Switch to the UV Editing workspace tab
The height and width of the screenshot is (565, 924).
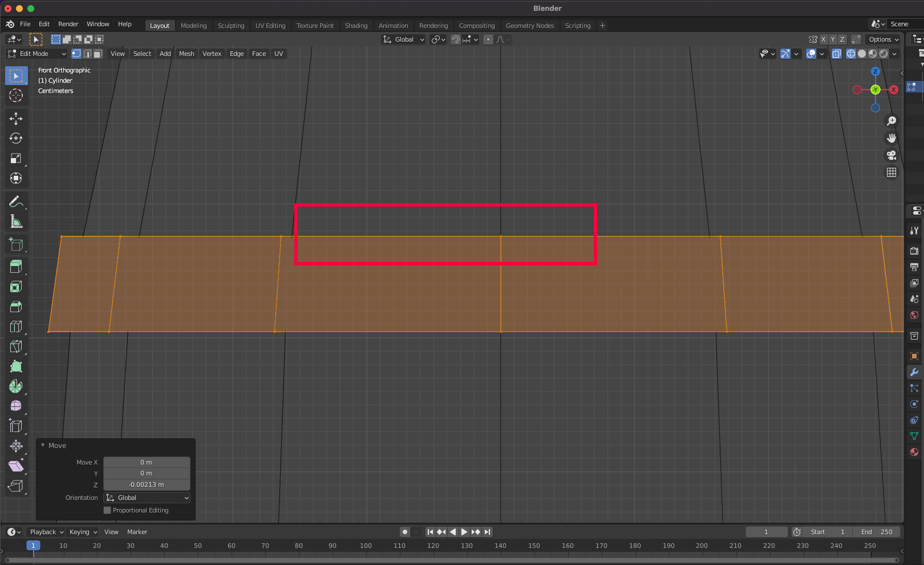[x=270, y=26]
